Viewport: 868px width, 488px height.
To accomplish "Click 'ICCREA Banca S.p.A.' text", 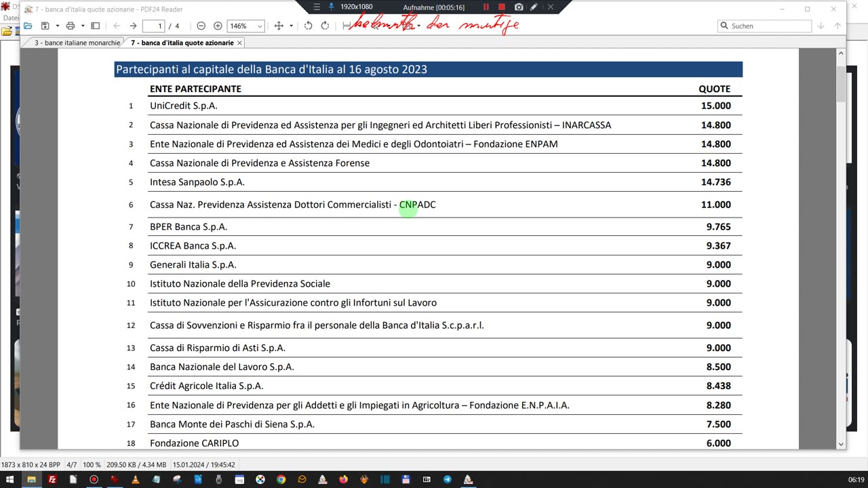I will [193, 245].
